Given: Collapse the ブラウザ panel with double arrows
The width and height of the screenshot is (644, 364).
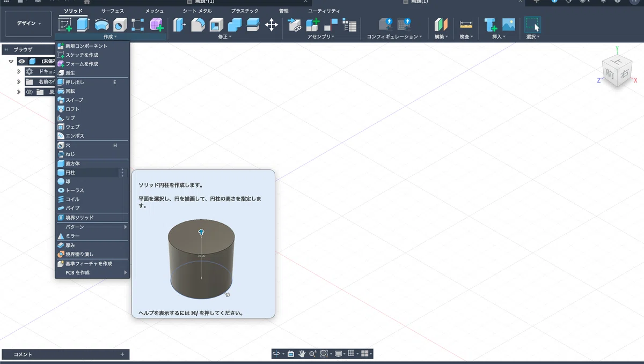Looking at the screenshot, I should coord(6,49).
